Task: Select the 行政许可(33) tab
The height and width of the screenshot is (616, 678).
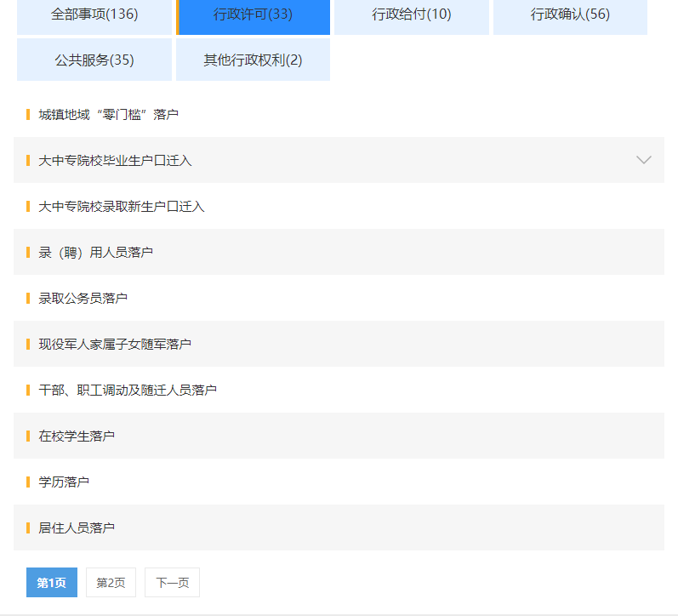Action: tap(253, 15)
